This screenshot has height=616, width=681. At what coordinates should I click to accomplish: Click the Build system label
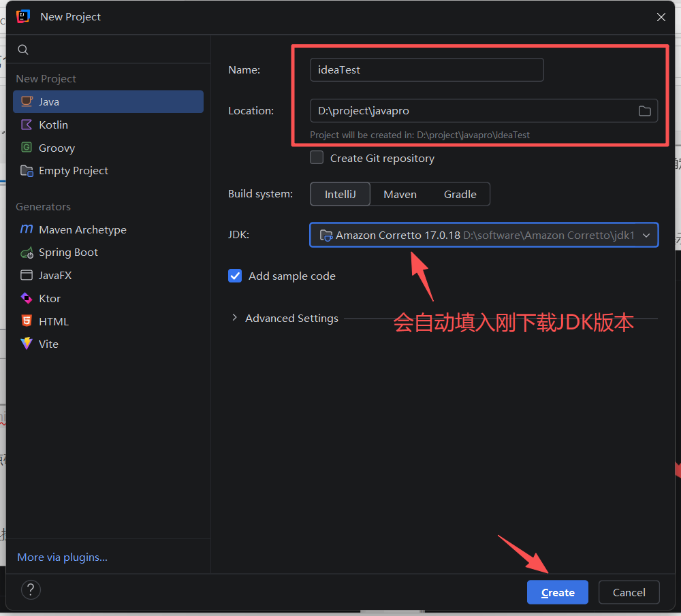[260, 193]
